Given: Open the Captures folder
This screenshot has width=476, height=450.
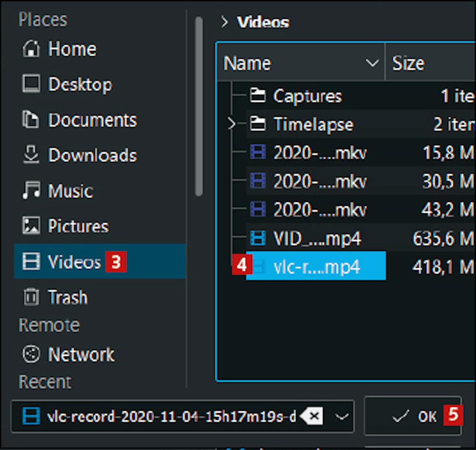Looking at the screenshot, I should point(307,96).
